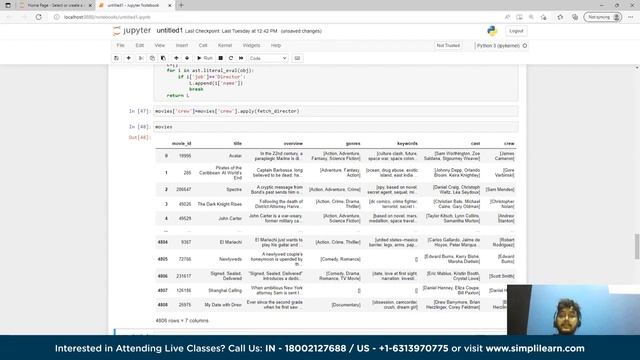Open the Widgets menu
The image size is (640, 360).
(x=251, y=45)
